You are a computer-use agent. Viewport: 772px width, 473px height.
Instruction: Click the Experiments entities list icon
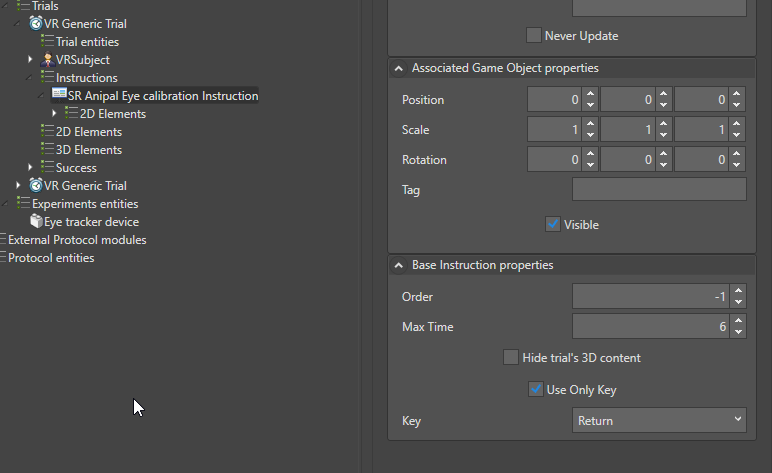click(x=24, y=202)
